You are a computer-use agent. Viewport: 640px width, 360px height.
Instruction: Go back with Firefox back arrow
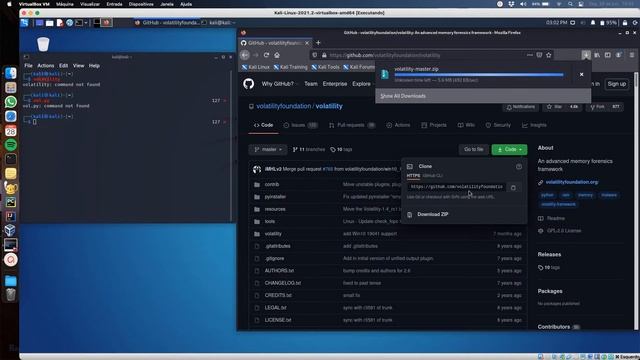pyautogui.click(x=244, y=55)
